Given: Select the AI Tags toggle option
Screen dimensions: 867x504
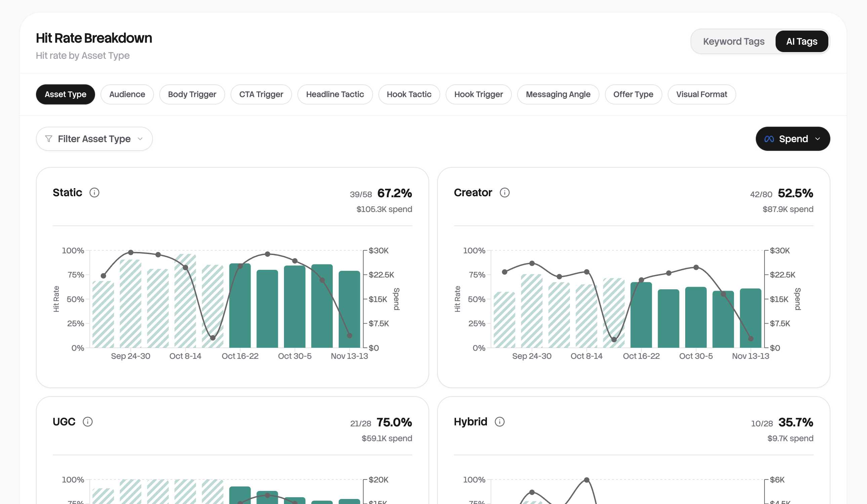Looking at the screenshot, I should pyautogui.click(x=801, y=42).
